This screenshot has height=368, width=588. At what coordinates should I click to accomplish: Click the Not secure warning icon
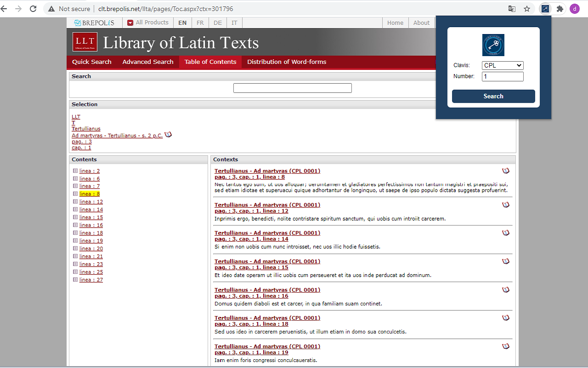coord(51,9)
